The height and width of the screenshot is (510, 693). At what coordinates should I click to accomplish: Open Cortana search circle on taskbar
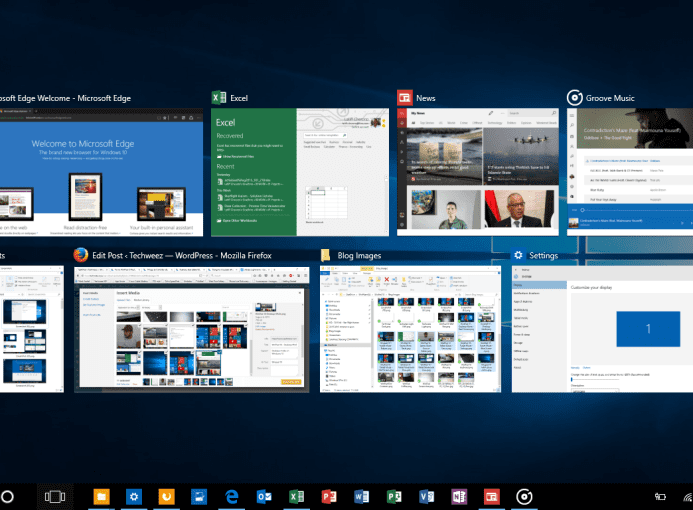pos(7,497)
